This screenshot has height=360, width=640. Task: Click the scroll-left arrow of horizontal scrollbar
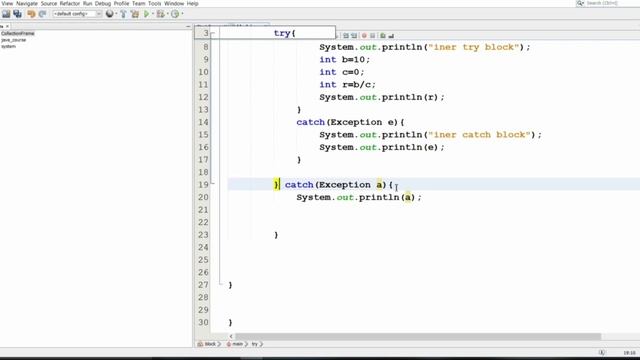[x=231, y=336]
